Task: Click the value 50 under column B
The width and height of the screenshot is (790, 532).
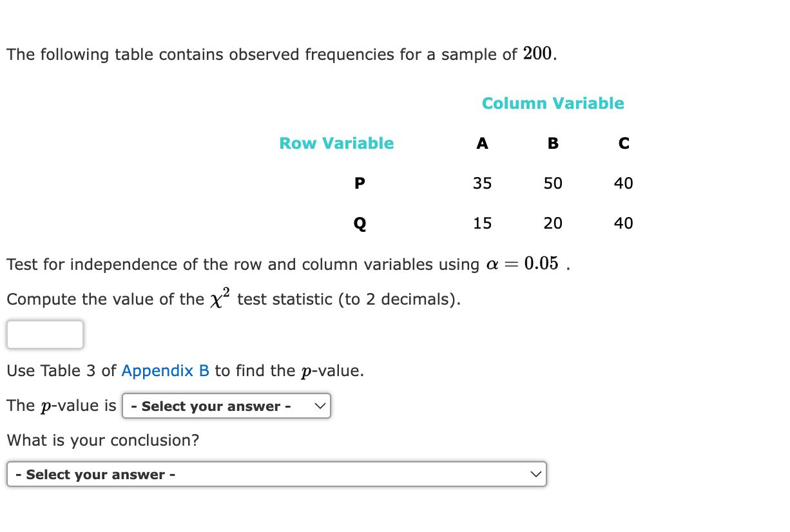Action: [x=553, y=183]
